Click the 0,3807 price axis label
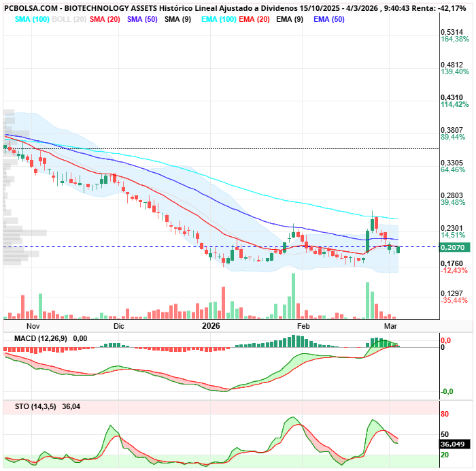This screenshot has width=476, height=471. (452, 130)
